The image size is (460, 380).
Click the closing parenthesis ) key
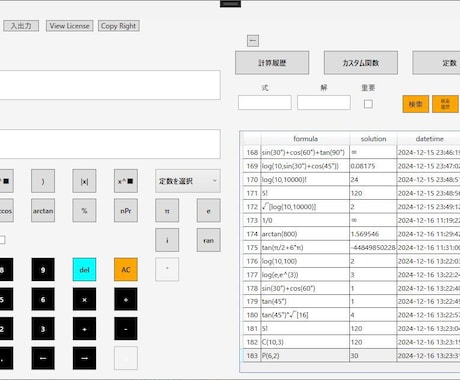(x=43, y=181)
